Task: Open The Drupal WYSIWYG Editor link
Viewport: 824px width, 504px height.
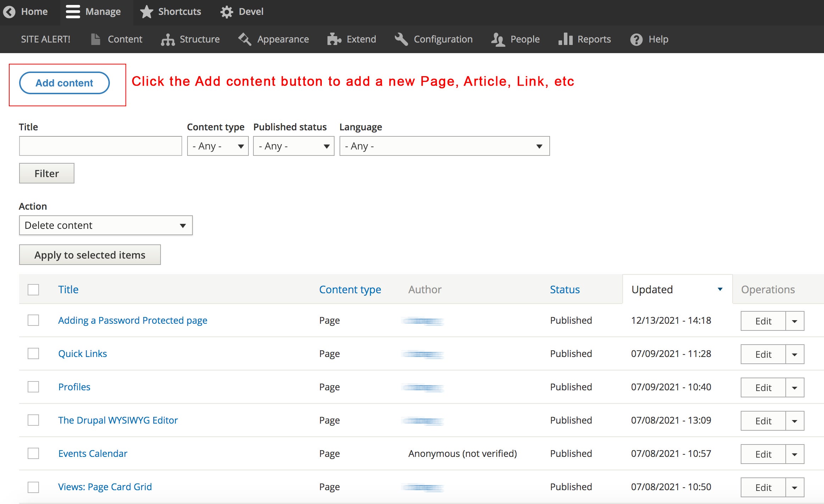Action: (118, 420)
